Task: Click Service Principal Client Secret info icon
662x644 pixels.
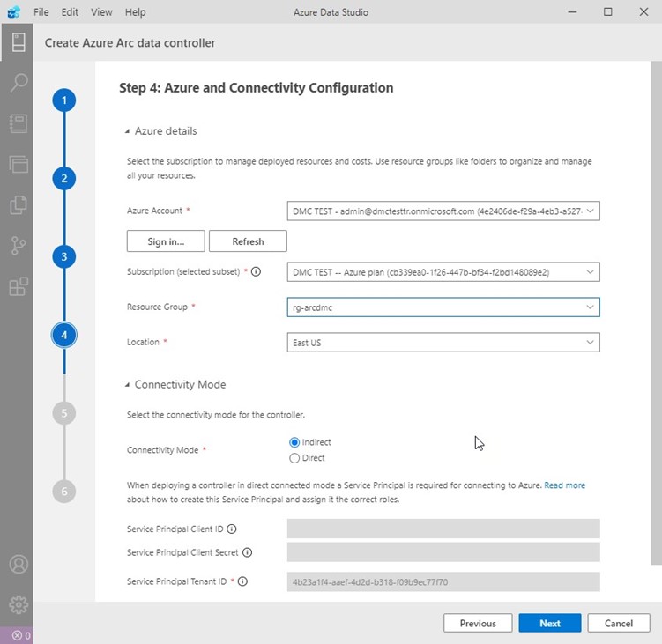Action: [x=247, y=552]
